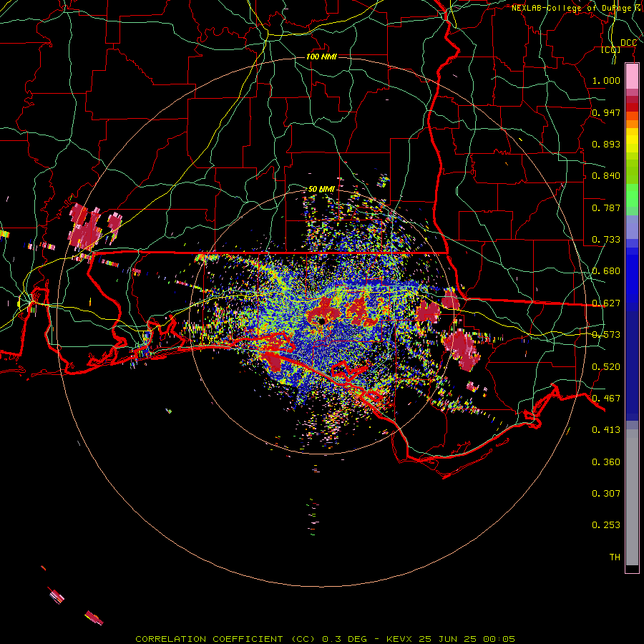Select the 0.413 scale value
The image size is (644, 644).
tap(606, 430)
